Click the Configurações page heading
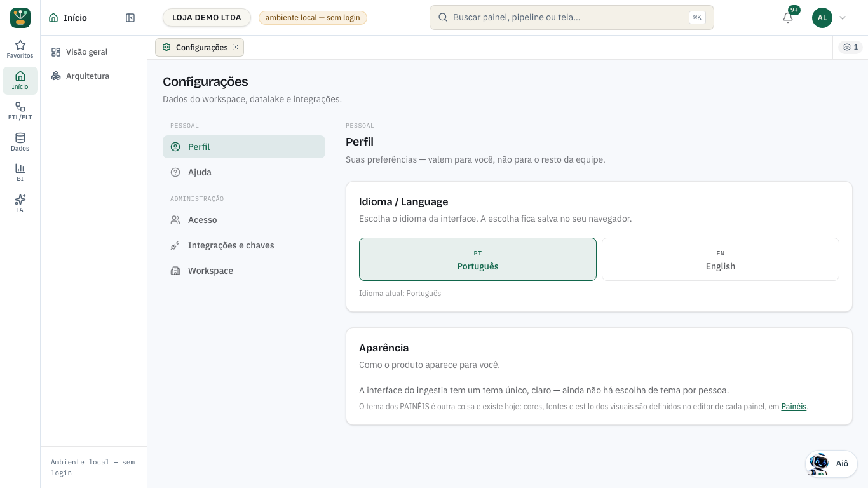This screenshot has width=868, height=488. point(205,81)
